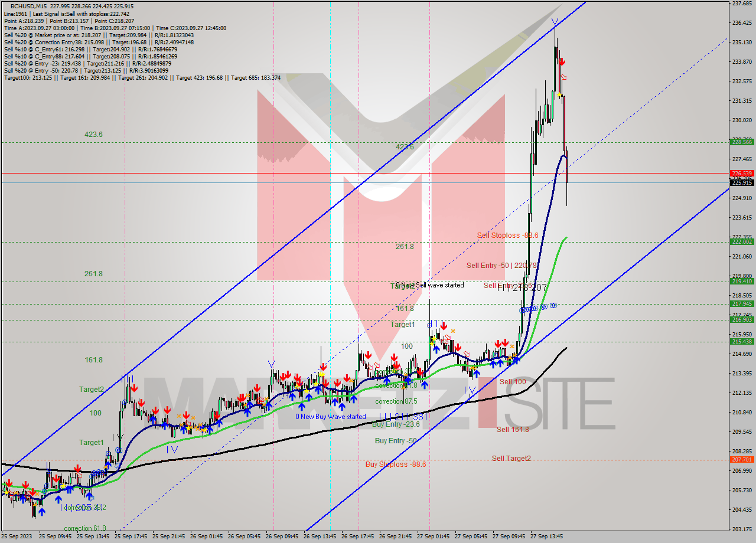Screen dimensions: 756x543
Task: Click the '27 Sep 05:45' time axis label
Action: [x=471, y=537]
